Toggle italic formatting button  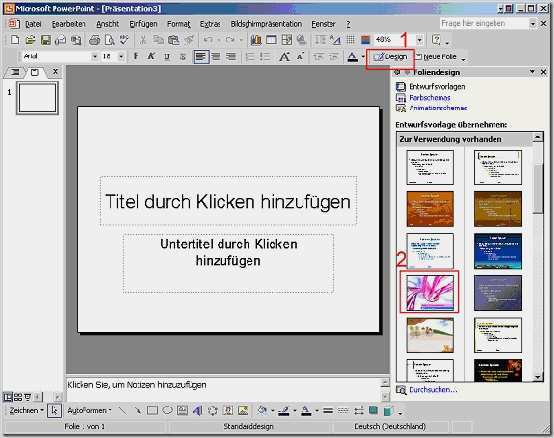point(151,57)
